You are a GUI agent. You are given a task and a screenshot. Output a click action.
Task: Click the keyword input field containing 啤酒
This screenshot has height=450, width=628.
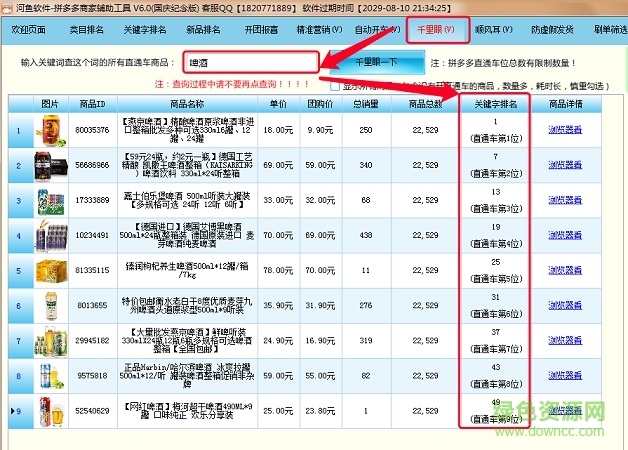250,64
